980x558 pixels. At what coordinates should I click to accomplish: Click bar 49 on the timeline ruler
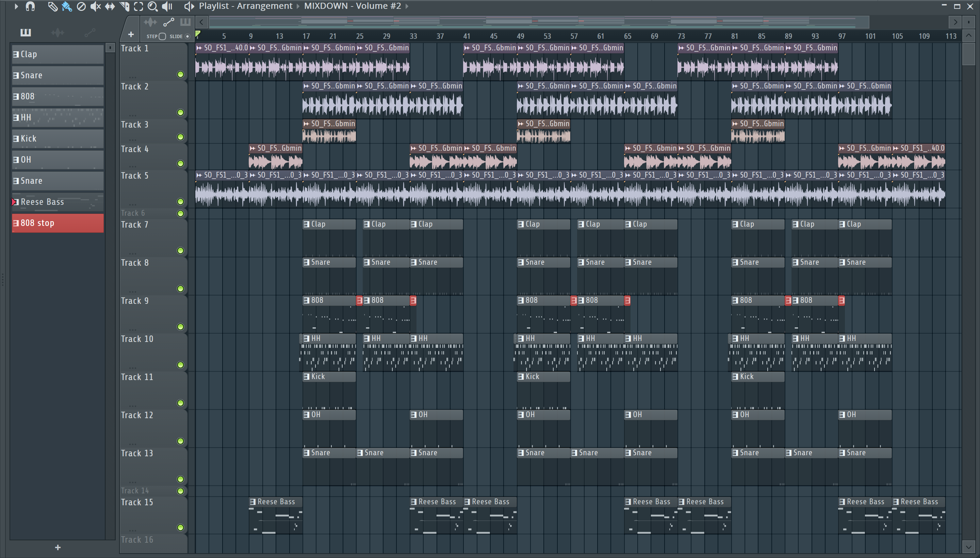pyautogui.click(x=521, y=36)
